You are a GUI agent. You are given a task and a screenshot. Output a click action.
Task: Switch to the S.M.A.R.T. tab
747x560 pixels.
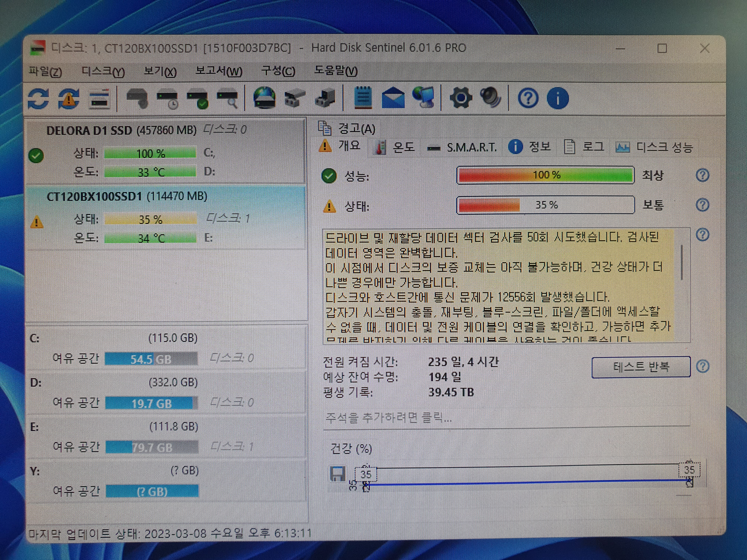click(x=462, y=148)
